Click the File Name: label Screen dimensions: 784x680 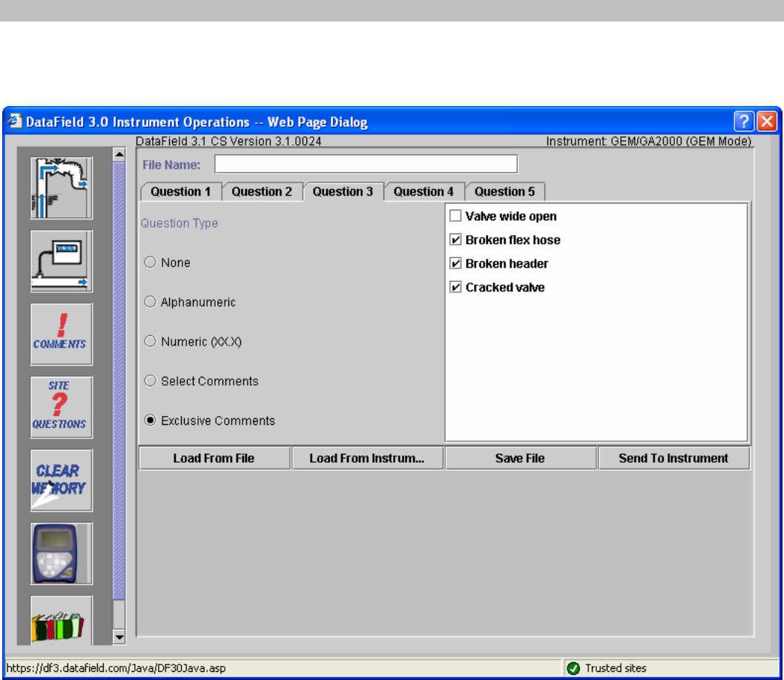[171, 165]
